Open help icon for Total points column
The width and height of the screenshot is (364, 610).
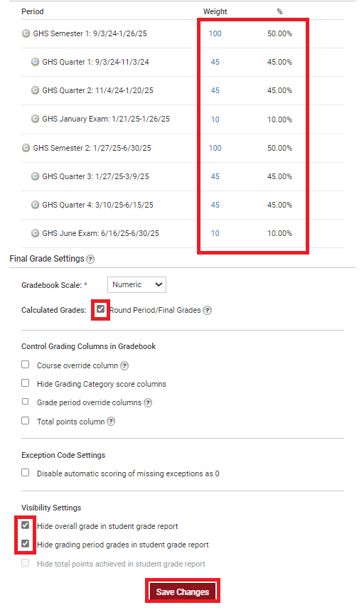(111, 422)
